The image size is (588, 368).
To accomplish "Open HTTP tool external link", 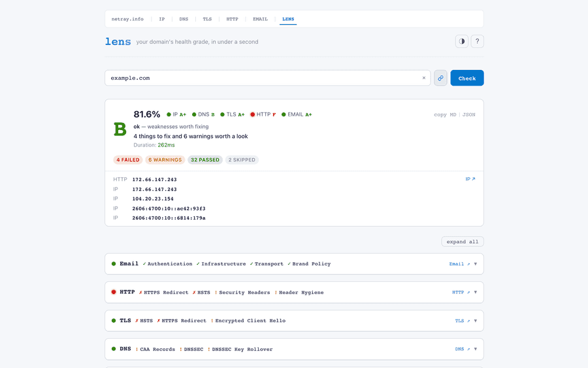I will (461, 292).
